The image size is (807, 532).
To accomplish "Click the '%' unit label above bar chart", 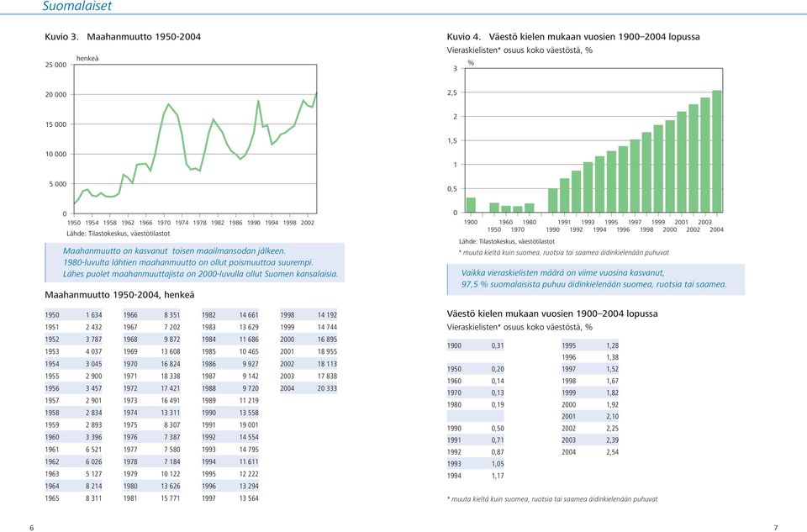I will pos(471,63).
